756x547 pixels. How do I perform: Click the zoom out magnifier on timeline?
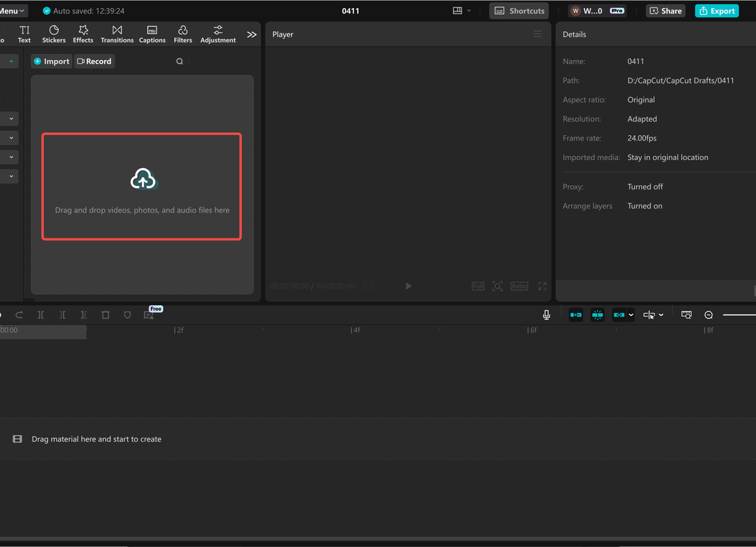[709, 315]
